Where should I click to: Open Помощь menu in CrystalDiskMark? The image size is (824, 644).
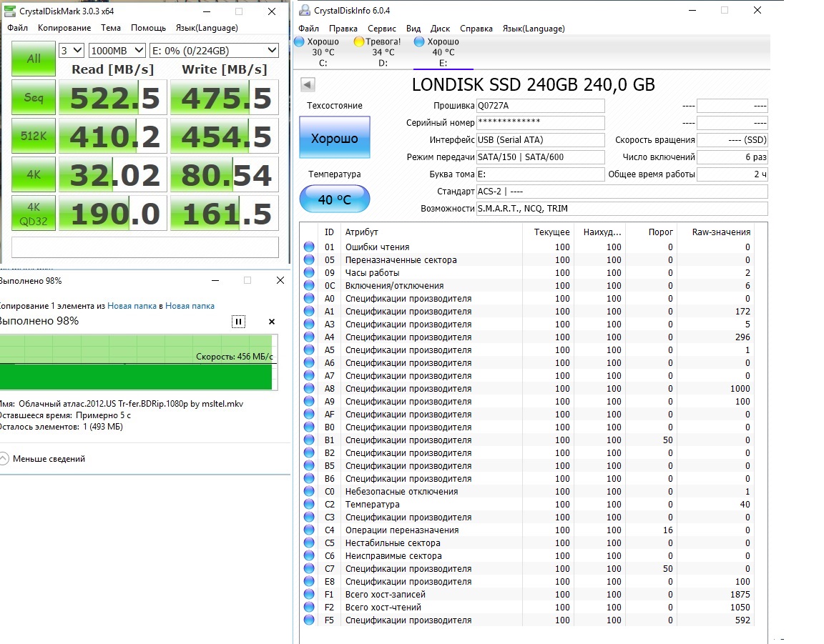click(148, 28)
